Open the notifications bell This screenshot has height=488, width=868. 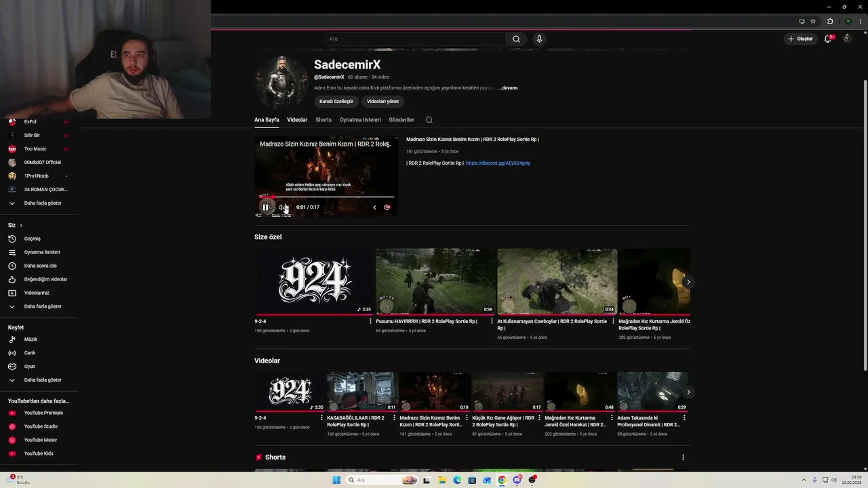828,39
